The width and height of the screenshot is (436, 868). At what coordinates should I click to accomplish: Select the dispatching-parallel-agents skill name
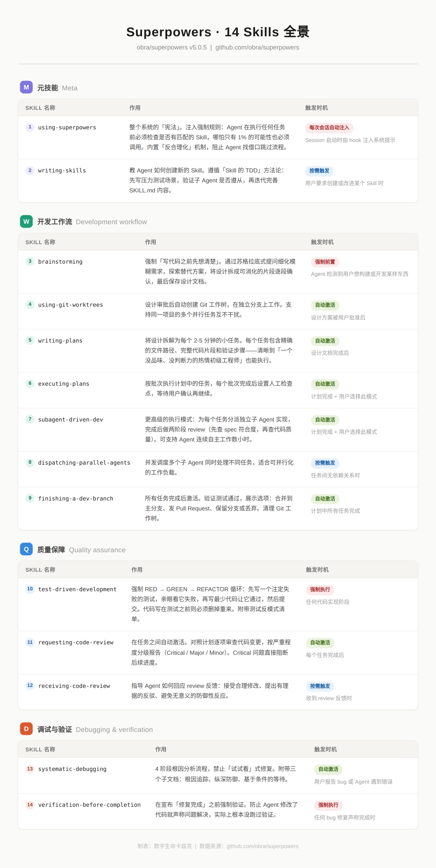coord(84,463)
